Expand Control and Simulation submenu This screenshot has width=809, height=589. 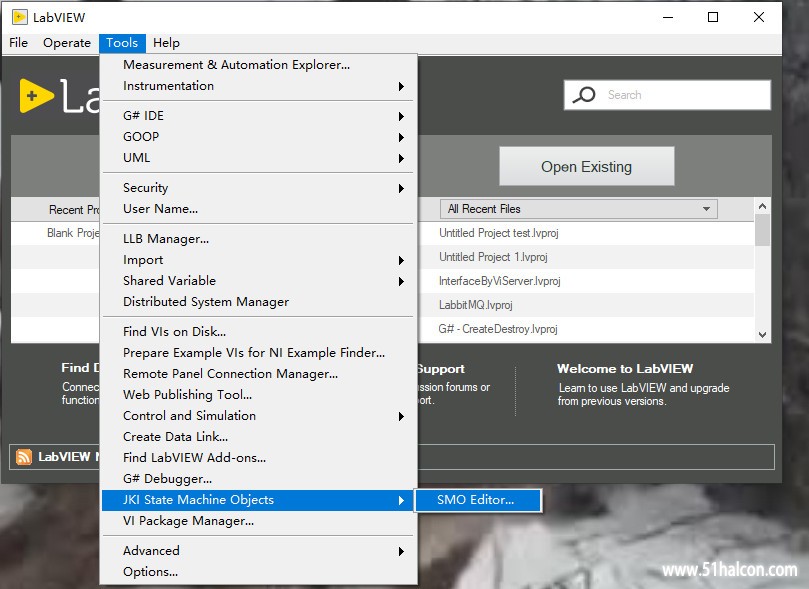pyautogui.click(x=258, y=416)
